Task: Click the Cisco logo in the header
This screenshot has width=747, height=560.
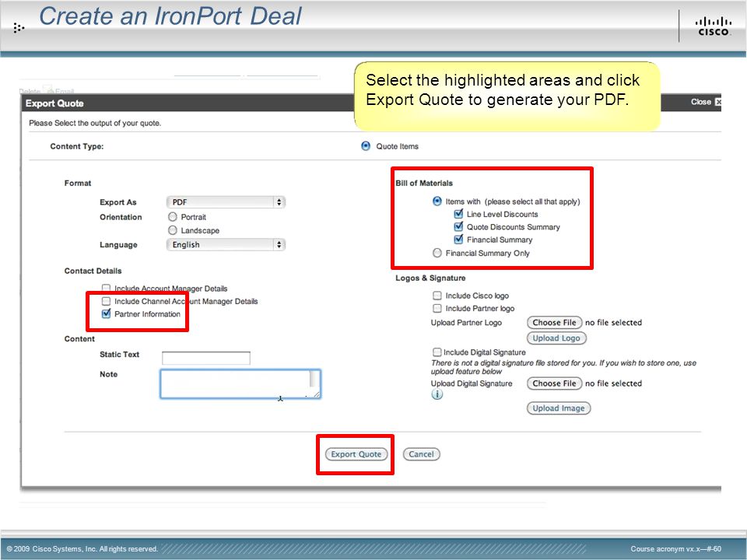Action: point(713,26)
